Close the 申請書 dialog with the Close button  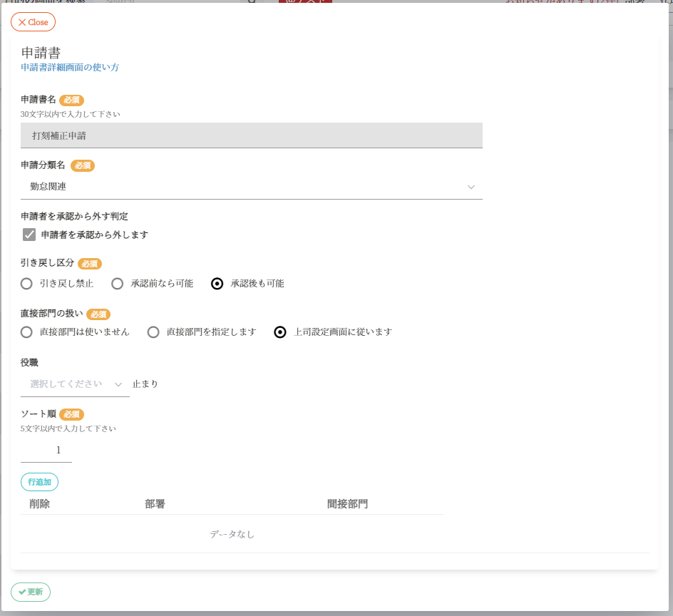[x=33, y=22]
